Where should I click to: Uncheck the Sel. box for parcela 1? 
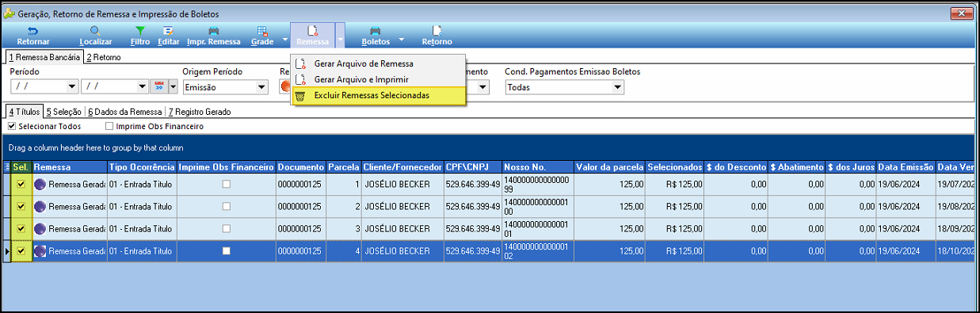(21, 184)
